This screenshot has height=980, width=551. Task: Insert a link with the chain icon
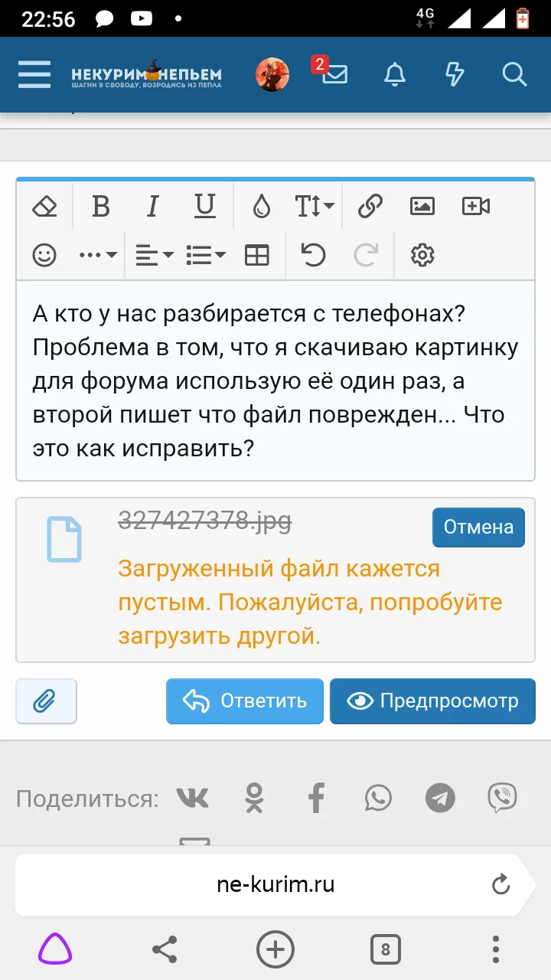click(x=370, y=206)
